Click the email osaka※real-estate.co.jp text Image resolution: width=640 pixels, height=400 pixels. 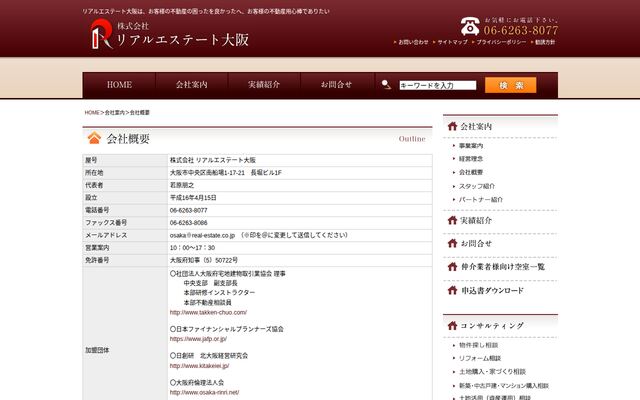pos(202,236)
